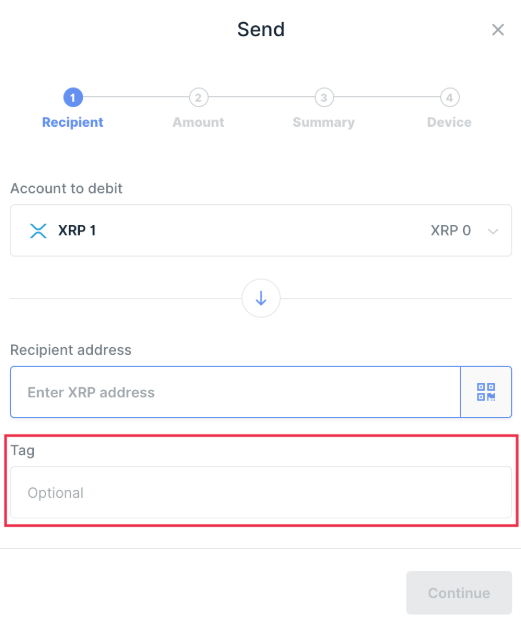Close the Send dialog with X icon
Image resolution: width=521 pixels, height=618 pixels.
click(x=498, y=30)
